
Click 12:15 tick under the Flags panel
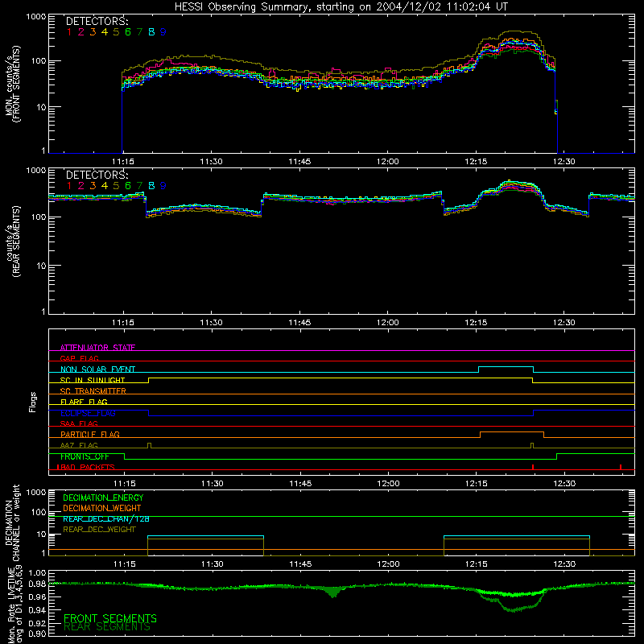coord(477,484)
